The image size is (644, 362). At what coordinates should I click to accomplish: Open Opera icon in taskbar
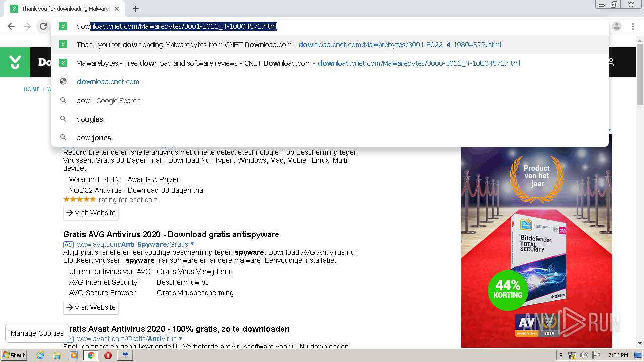pos(108,355)
